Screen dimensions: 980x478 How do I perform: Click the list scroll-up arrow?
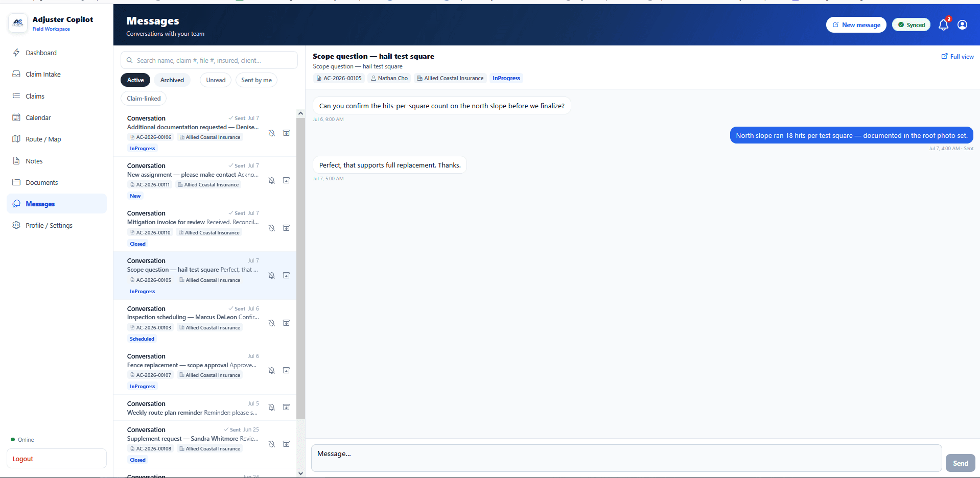coord(300,113)
